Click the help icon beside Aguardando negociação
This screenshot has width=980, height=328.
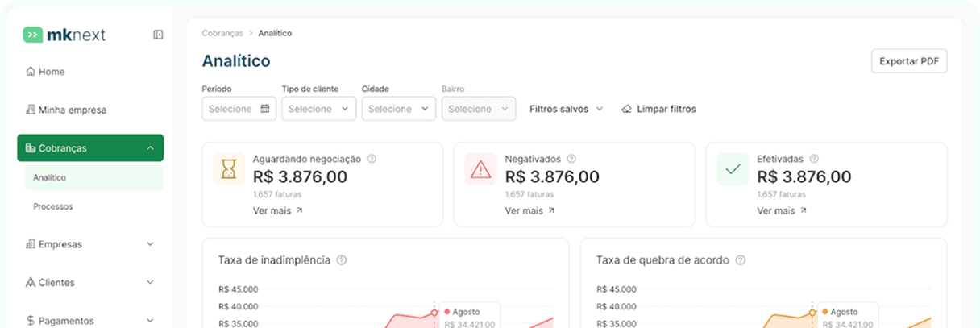tap(372, 159)
